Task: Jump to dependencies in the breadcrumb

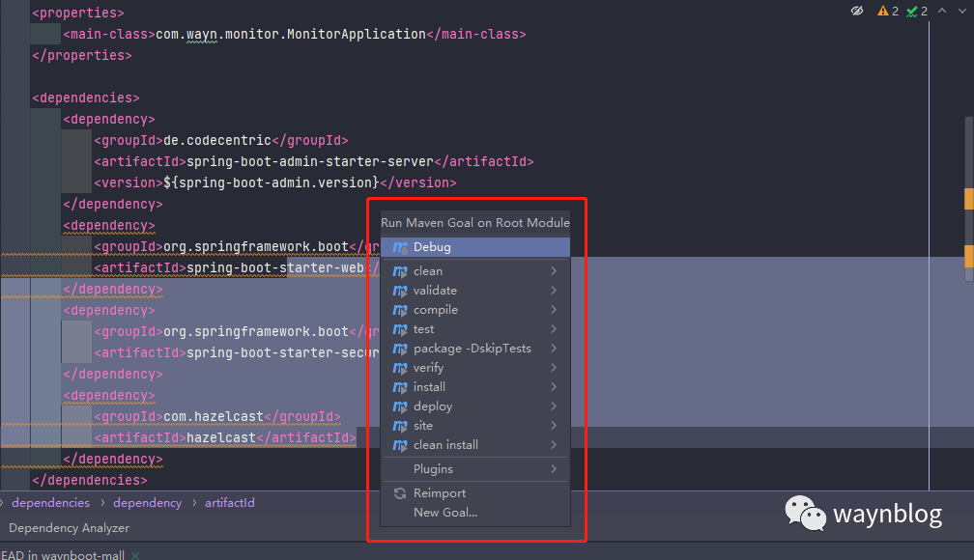Action: (50, 503)
